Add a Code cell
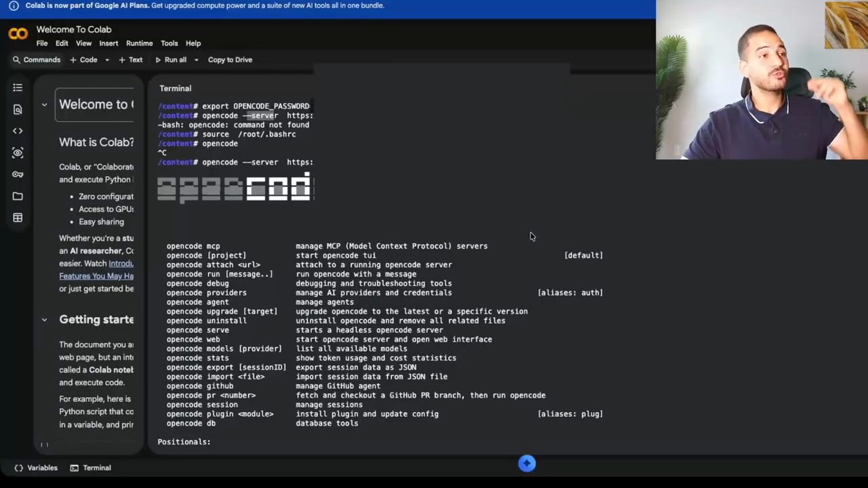Image resolution: width=868 pixels, height=488 pixels. point(84,60)
